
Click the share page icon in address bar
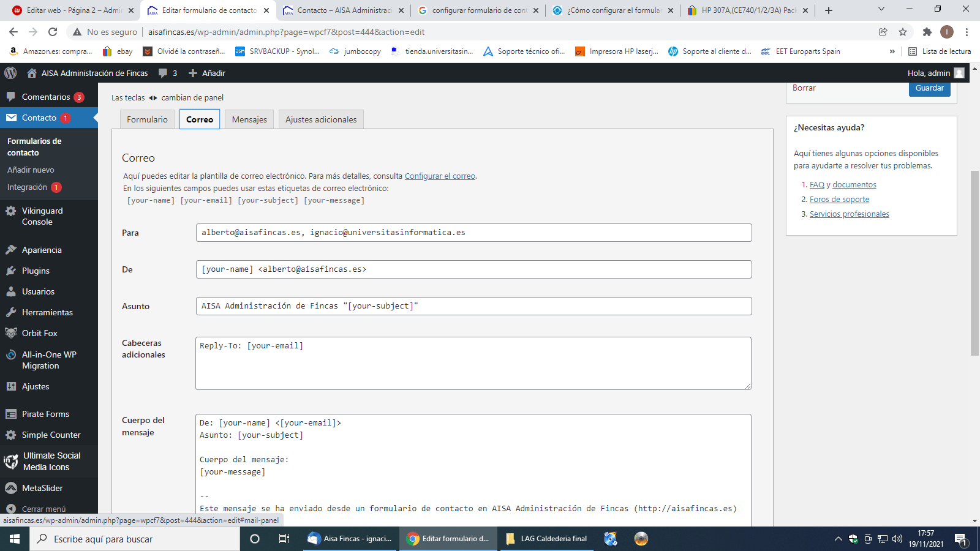(883, 32)
